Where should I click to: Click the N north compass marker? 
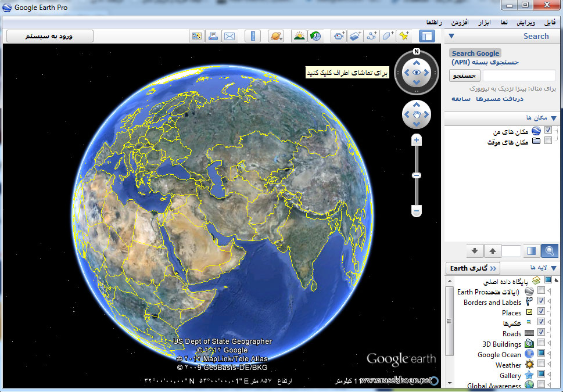417,51
